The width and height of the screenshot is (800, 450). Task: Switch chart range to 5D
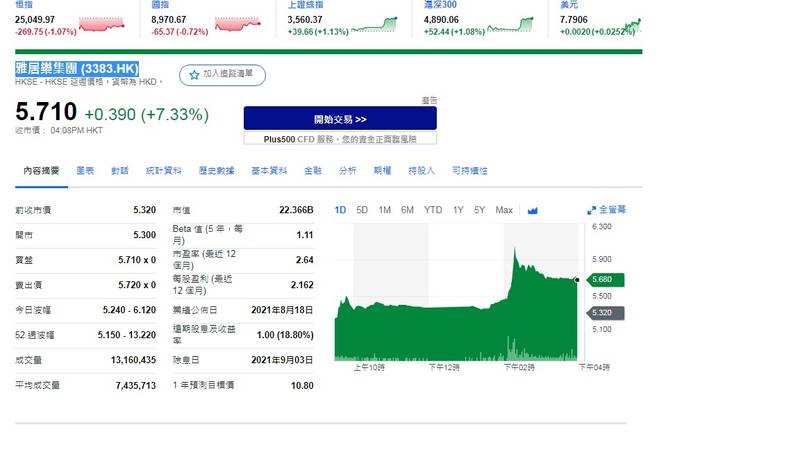coord(362,210)
